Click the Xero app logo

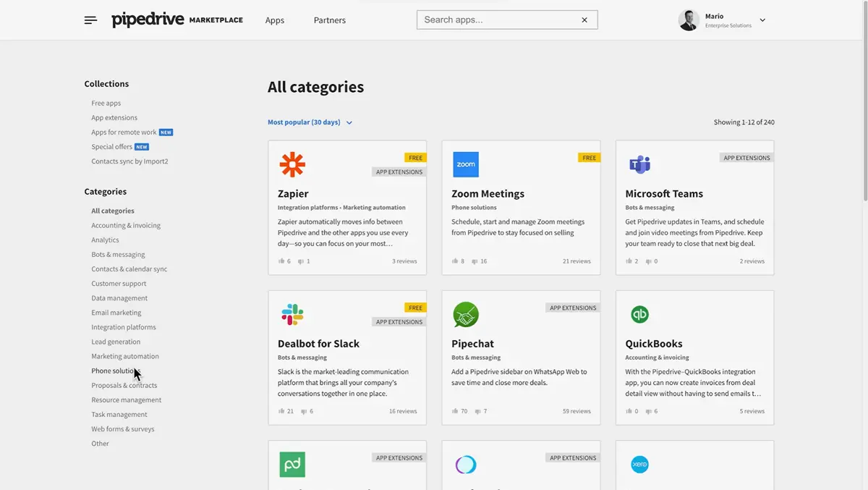click(639, 465)
